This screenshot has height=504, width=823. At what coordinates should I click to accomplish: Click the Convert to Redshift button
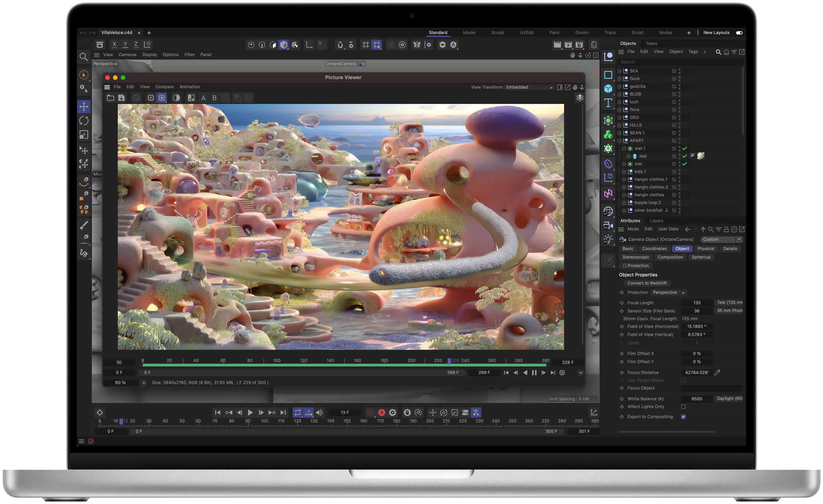tap(647, 283)
